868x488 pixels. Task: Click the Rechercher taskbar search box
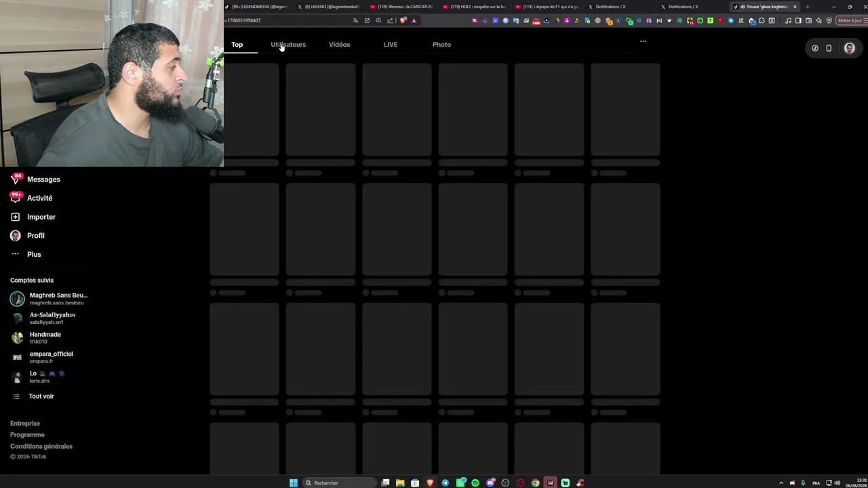tap(339, 483)
